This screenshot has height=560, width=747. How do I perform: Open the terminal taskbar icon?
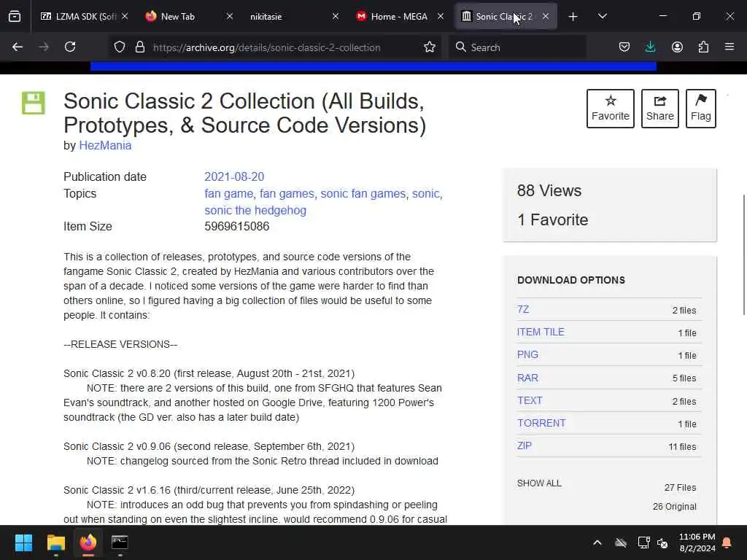click(x=120, y=542)
